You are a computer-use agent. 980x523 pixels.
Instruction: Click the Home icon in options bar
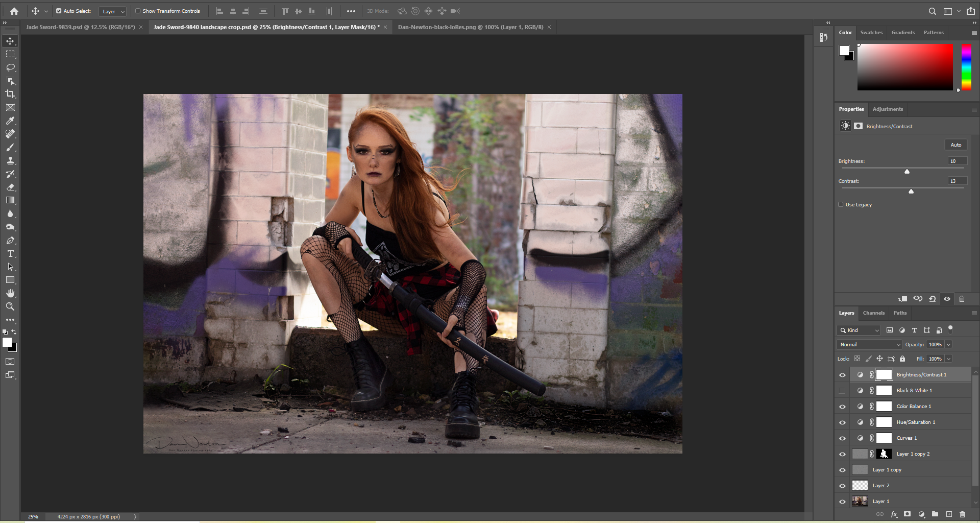tap(14, 11)
